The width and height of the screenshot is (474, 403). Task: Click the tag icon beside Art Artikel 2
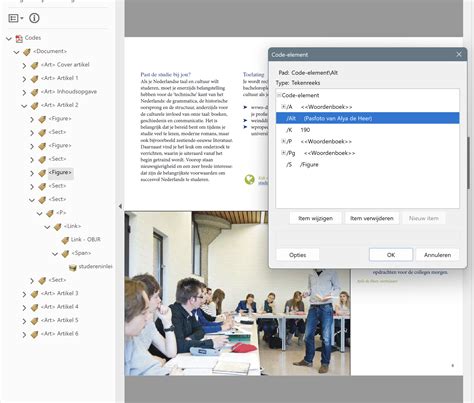34,106
